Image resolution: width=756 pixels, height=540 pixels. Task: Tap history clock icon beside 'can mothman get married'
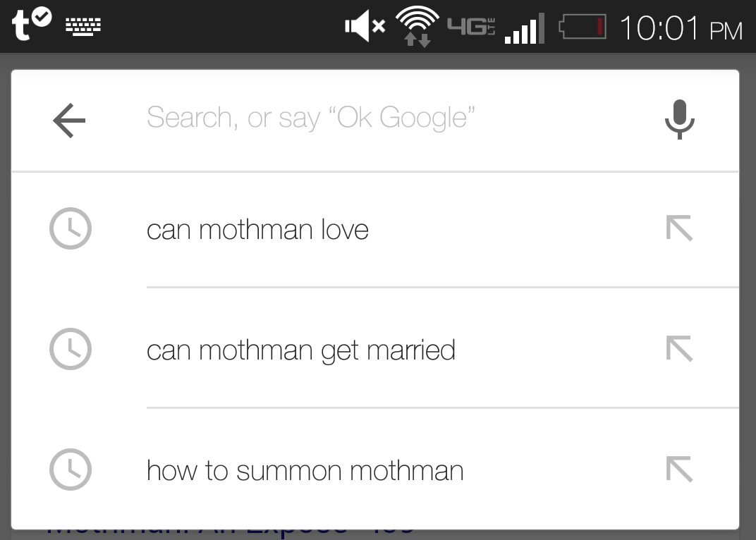point(71,349)
